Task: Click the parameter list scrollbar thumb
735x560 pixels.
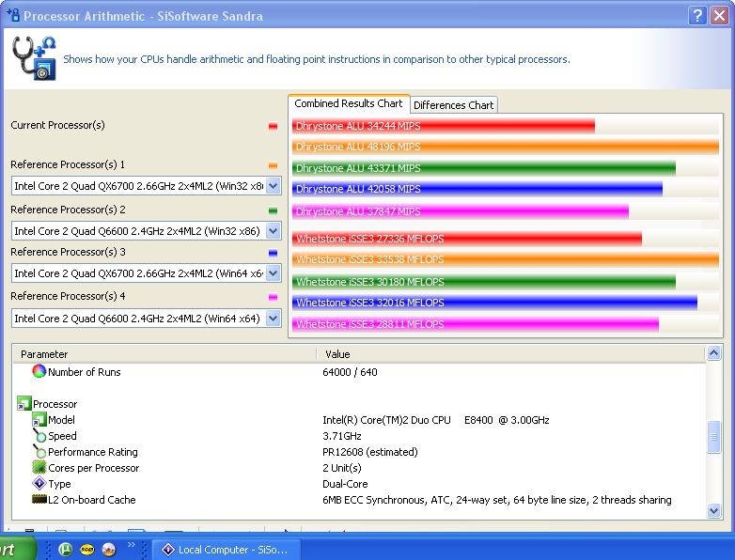Action: pyautogui.click(x=713, y=437)
